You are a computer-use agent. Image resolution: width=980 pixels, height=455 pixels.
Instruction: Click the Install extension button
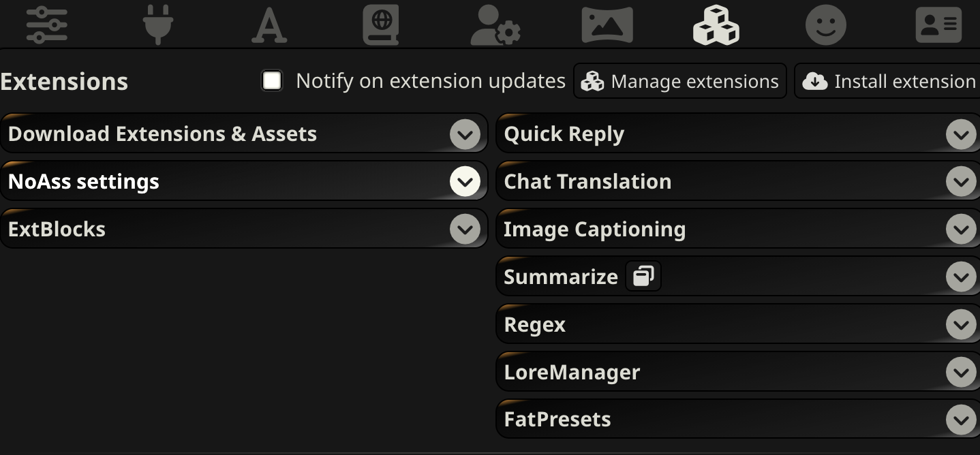pyautogui.click(x=889, y=82)
